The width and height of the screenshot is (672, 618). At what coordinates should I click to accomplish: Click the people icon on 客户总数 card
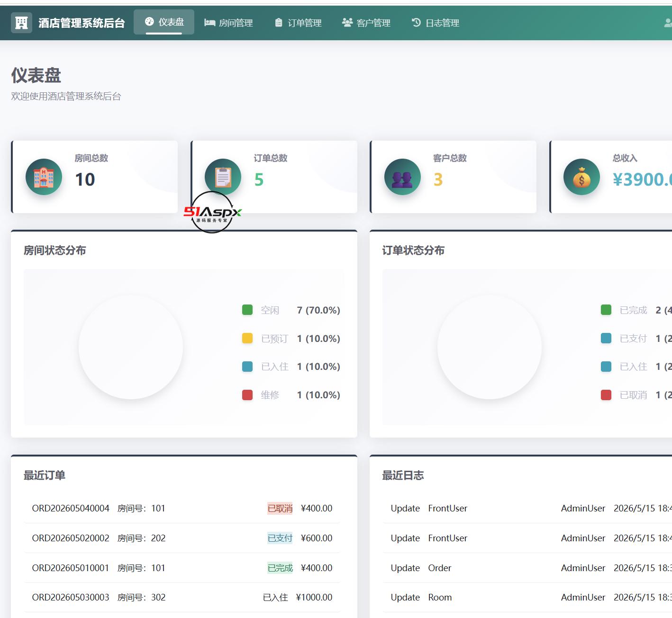tap(402, 177)
